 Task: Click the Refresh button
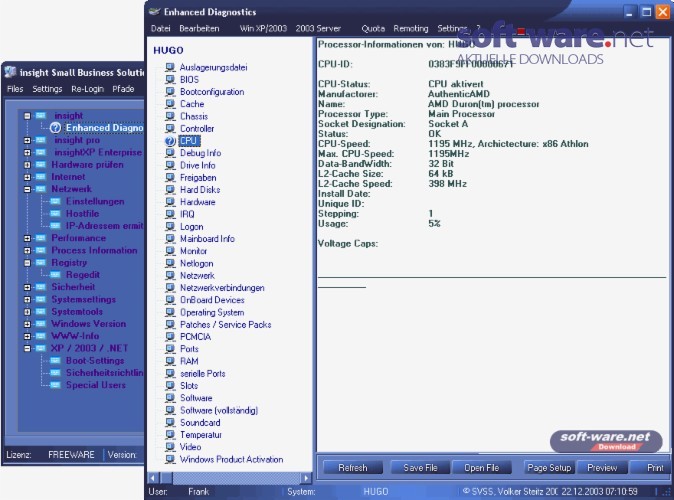coord(352,467)
